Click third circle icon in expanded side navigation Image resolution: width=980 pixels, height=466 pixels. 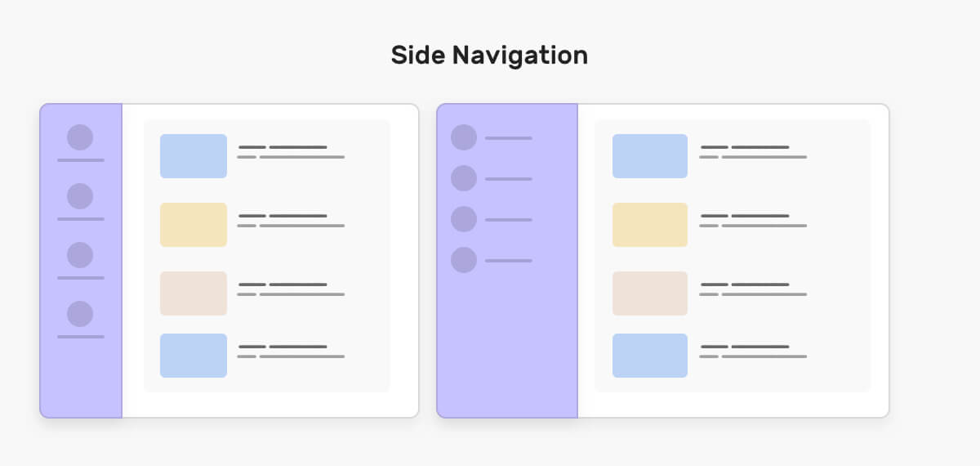pos(464,219)
